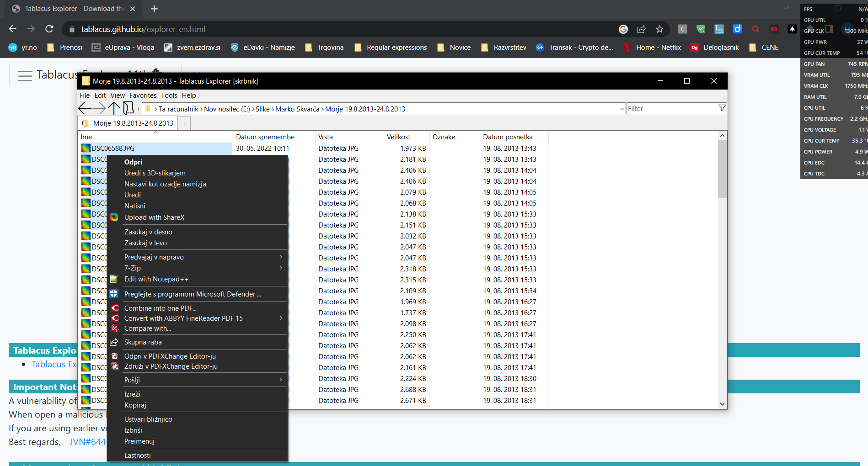Image resolution: width=868 pixels, height=466 pixels.
Task: Click the share icon next to Skupna raba
Action: (x=114, y=342)
